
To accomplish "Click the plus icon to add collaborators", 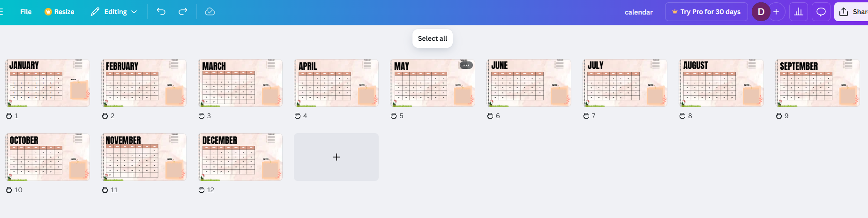I will coord(776,12).
